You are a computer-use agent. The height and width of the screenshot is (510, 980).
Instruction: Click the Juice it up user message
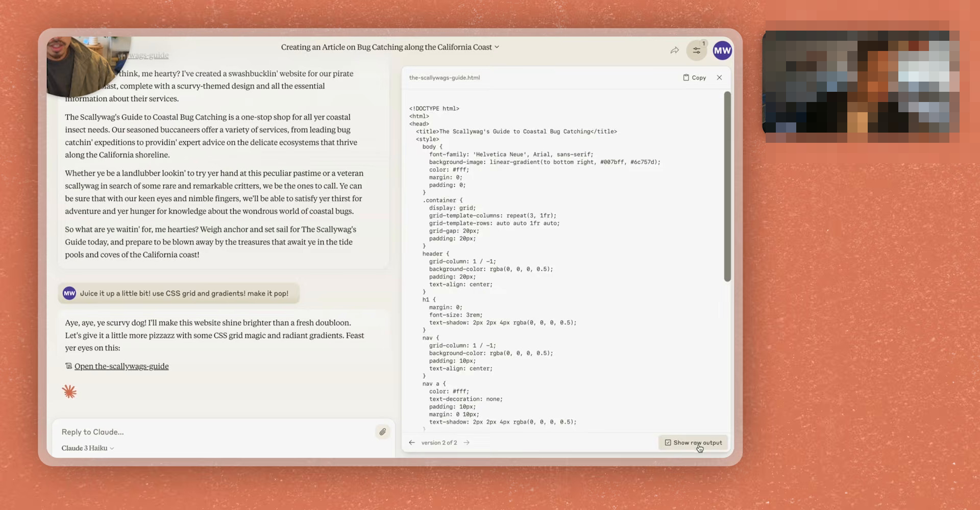coord(179,293)
